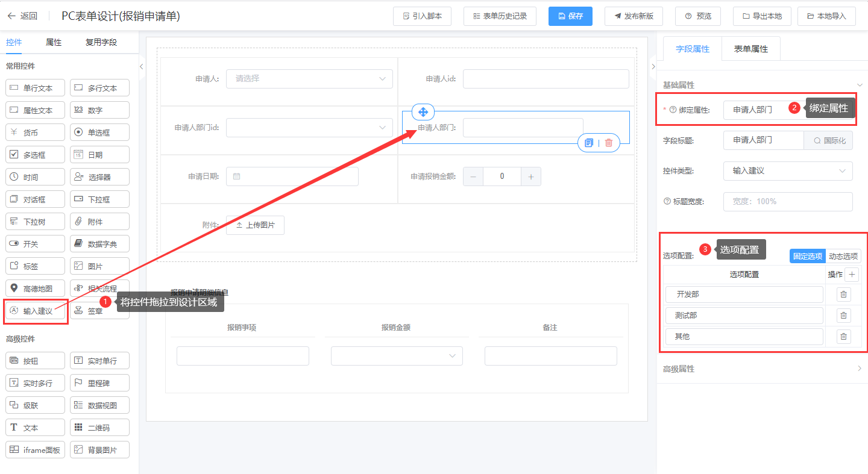Select the 背景图片 control

(x=99, y=450)
